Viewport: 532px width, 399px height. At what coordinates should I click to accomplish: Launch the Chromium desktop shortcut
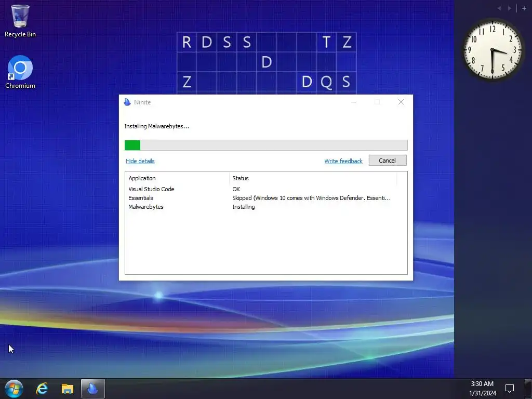pos(20,72)
